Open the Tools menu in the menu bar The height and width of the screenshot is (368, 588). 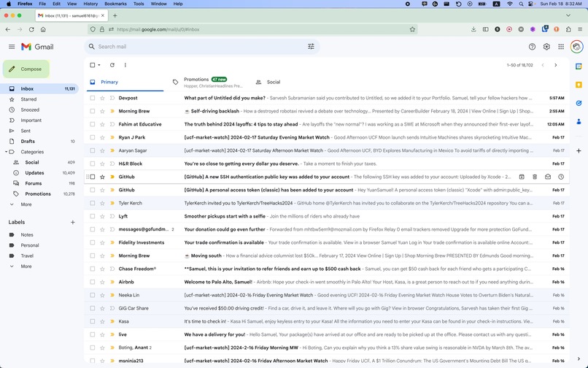139,4
